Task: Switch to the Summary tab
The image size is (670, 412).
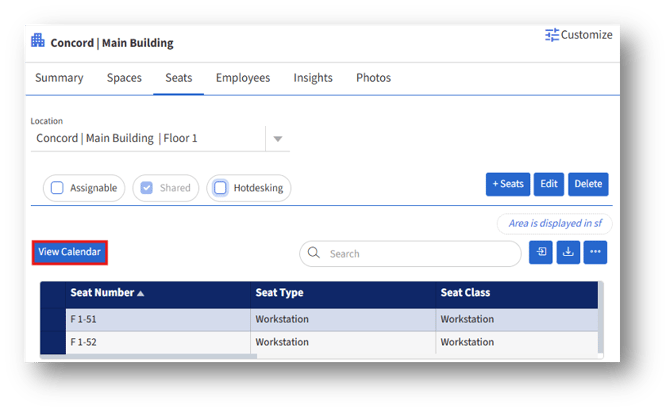Action: (59, 78)
